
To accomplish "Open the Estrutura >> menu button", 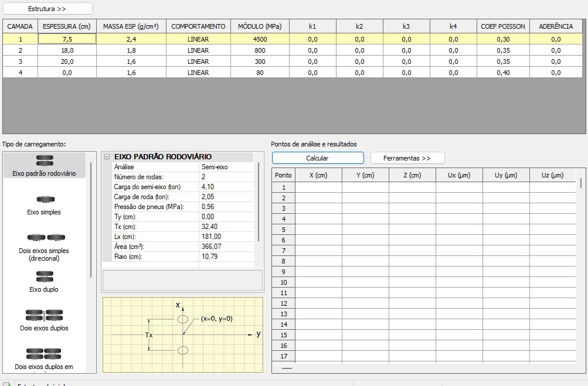I will coord(47,9).
